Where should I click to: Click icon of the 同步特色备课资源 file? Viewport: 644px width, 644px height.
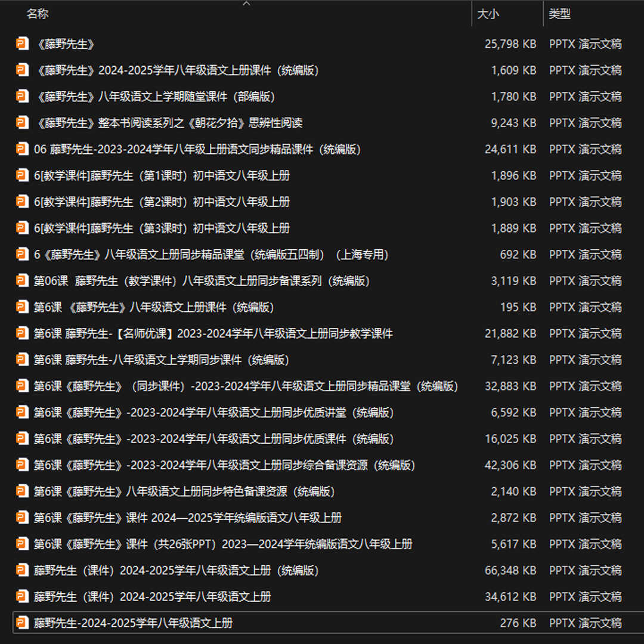22,490
